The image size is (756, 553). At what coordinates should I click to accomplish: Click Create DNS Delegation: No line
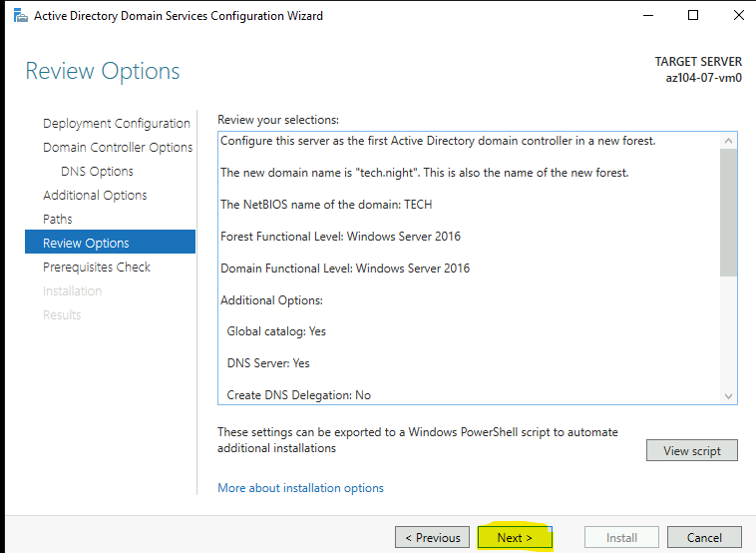pyautogui.click(x=298, y=395)
